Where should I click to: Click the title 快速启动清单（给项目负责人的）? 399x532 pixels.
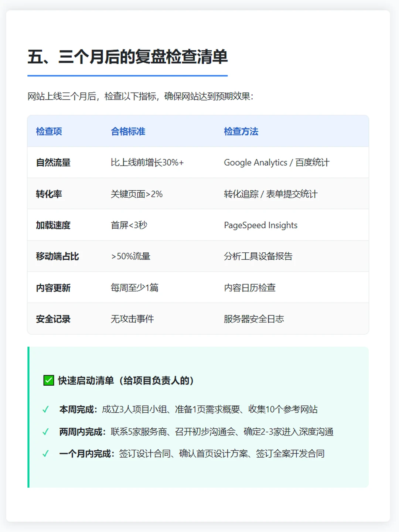pos(127,381)
